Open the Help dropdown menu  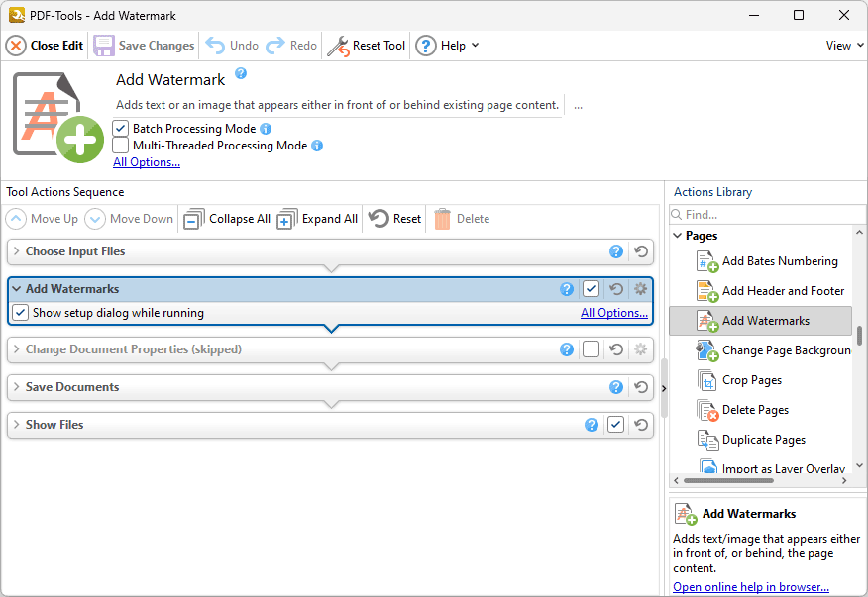pos(447,46)
